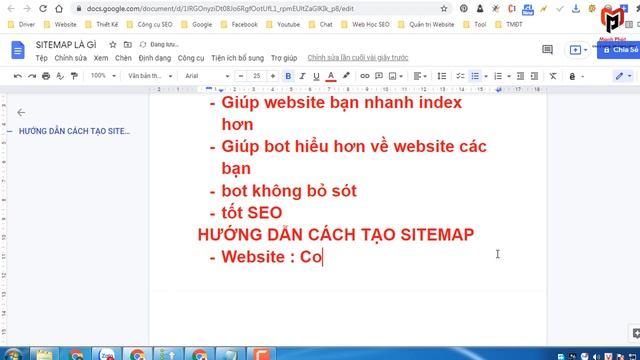Image resolution: width=640 pixels, height=360 pixels.
Task: Open the text alignment dropdown
Action: coord(420,76)
